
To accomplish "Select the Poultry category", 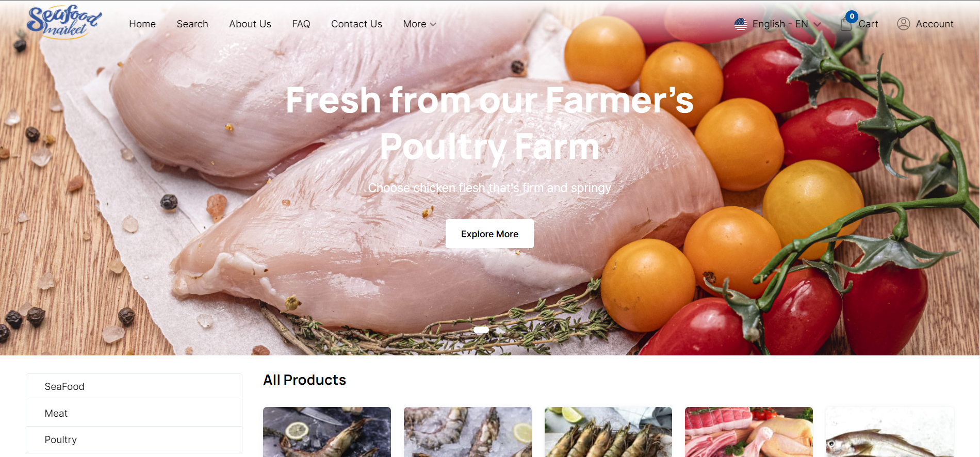I will (134, 439).
